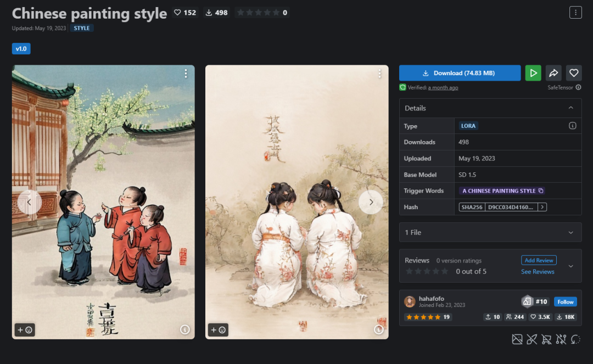Click creator's five-star rating badge showing 19
Viewport: 593px width, 364px height.
pyautogui.click(x=428, y=317)
